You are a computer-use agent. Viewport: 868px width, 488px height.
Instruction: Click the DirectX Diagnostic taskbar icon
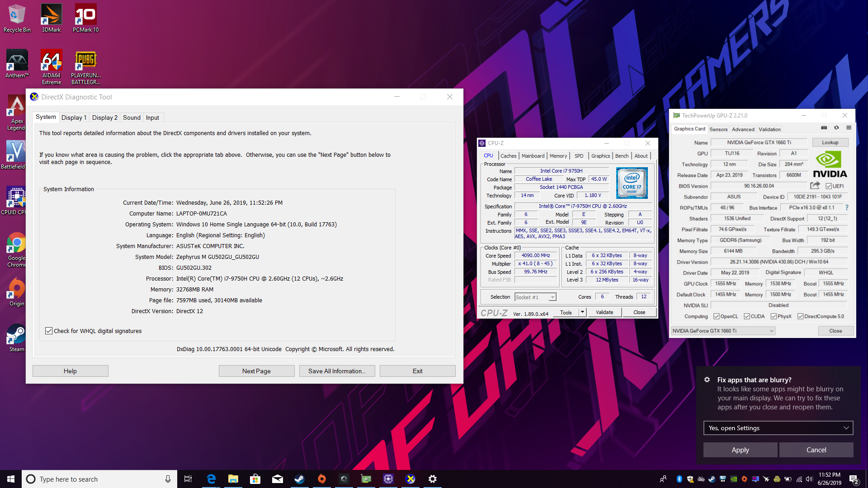point(410,479)
